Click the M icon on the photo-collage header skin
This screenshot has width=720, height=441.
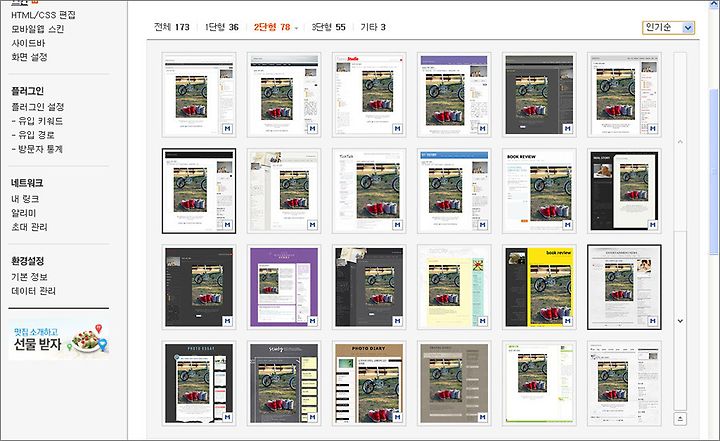(x=313, y=225)
